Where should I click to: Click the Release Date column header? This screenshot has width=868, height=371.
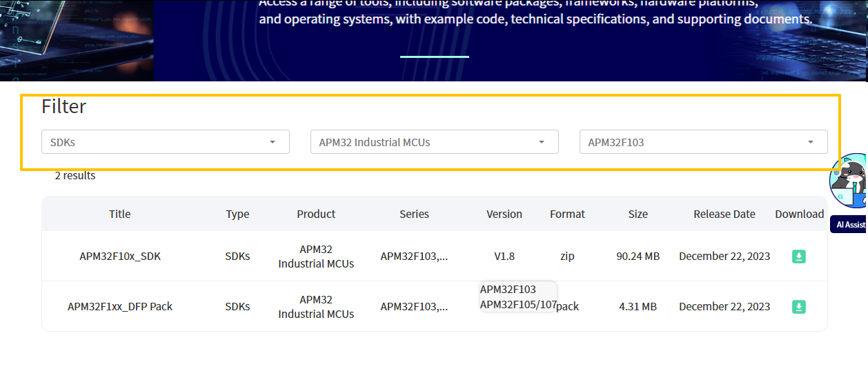[x=724, y=214]
